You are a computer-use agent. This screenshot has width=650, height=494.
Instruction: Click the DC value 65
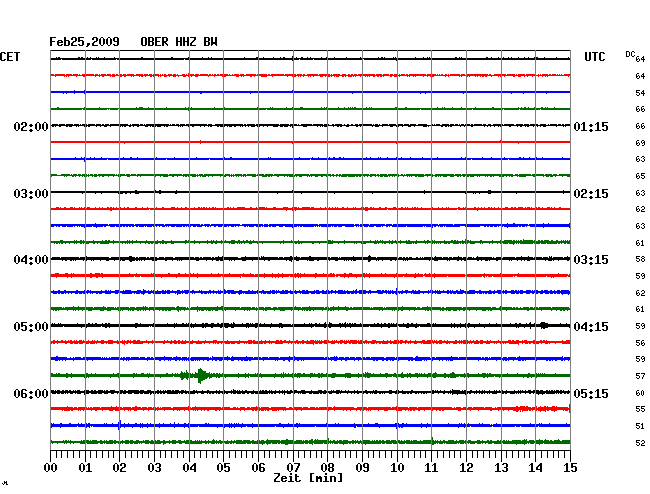(640, 176)
